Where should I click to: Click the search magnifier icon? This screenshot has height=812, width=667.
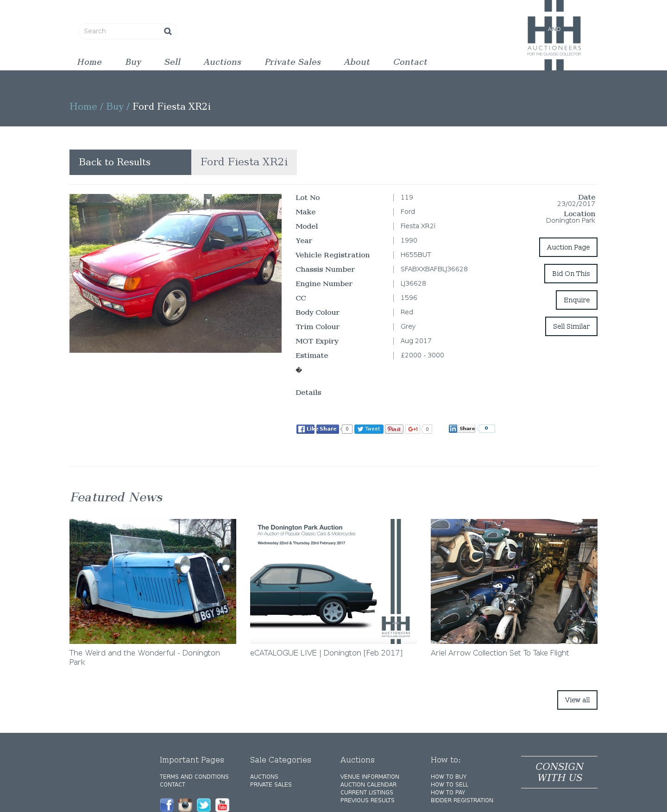click(x=168, y=31)
